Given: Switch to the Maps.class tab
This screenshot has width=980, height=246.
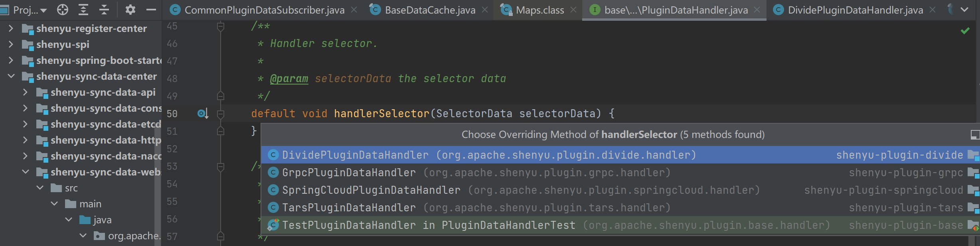Looking at the screenshot, I should (539, 10).
